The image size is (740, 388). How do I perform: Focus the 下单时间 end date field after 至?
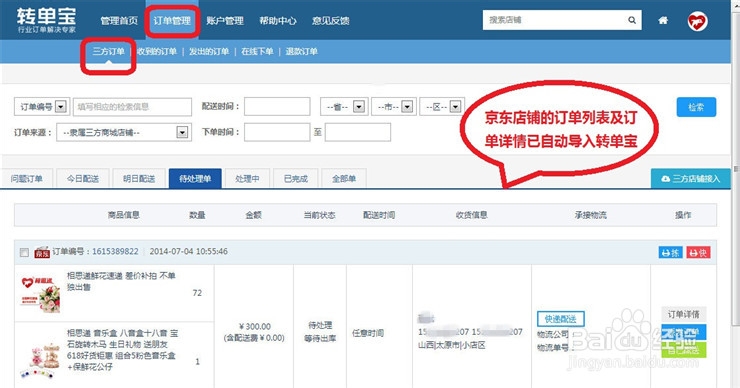[x=358, y=132]
